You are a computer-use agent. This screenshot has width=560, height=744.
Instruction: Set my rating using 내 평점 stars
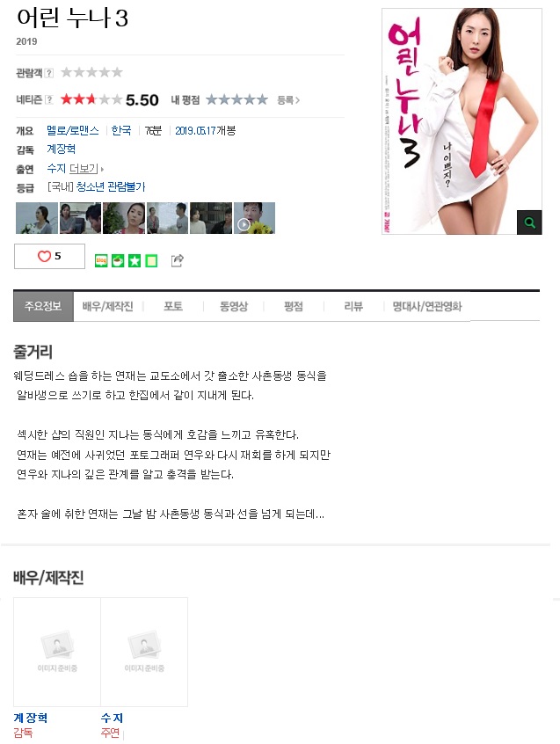236,99
